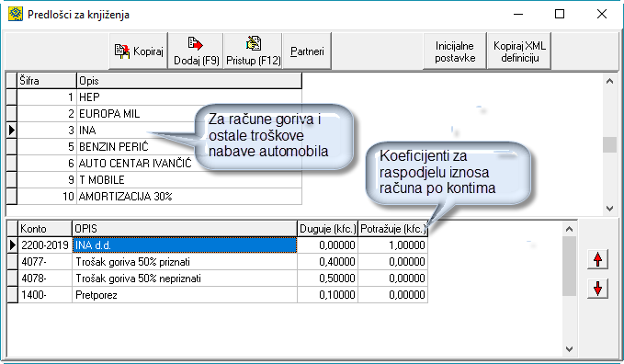624x364 pixels.
Task: Click Duguje value 0,00000 in INA d.d. row
Action: click(327, 245)
